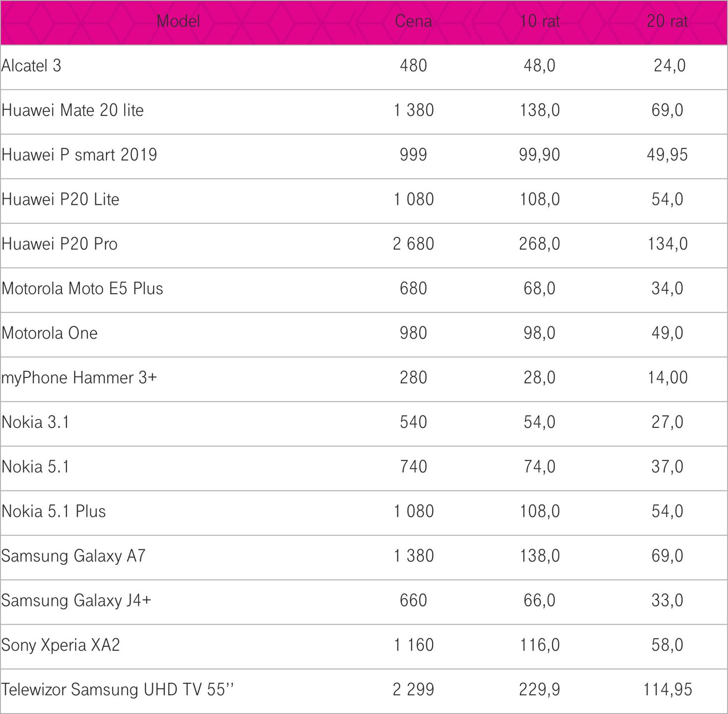Click Huawei P20 Lite price 1 080

tap(414, 199)
